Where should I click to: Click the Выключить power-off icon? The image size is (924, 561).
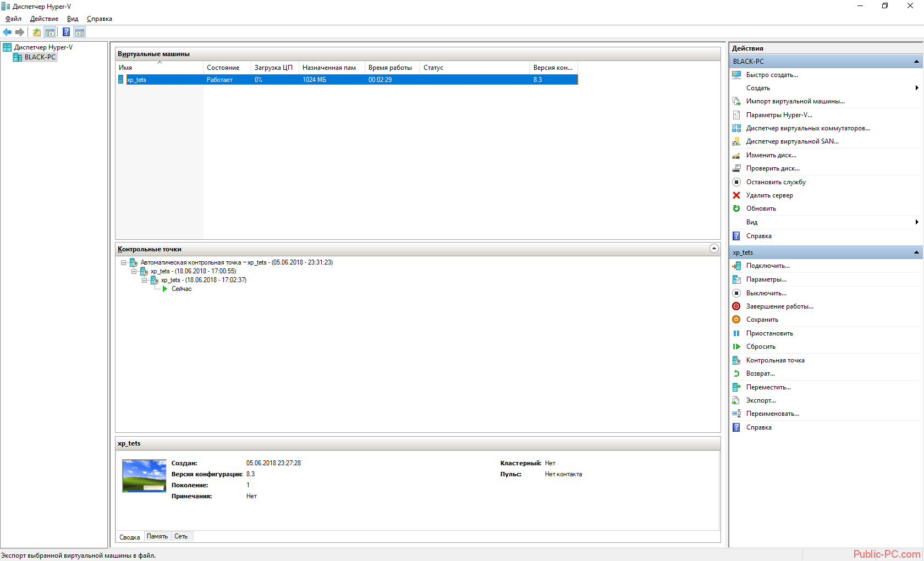coord(736,293)
